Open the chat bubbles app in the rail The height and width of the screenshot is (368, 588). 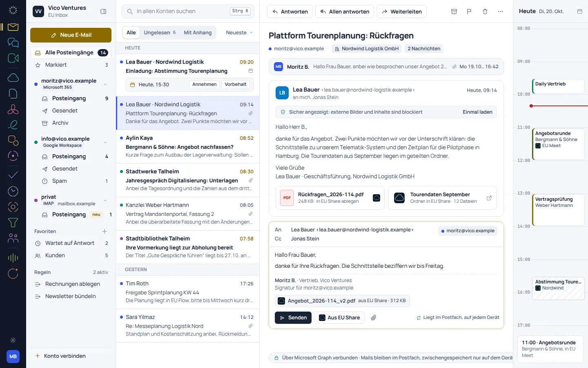click(x=13, y=43)
